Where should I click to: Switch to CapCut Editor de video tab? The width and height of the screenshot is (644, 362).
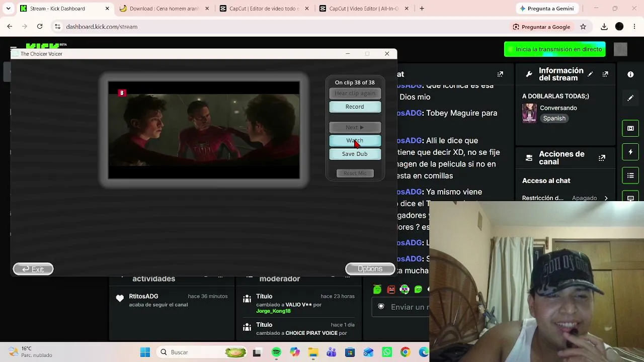pos(264,9)
